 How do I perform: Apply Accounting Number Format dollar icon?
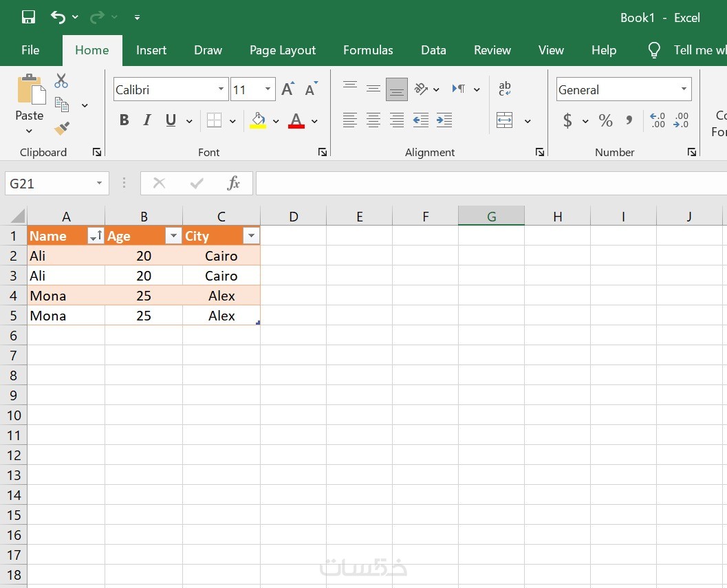567,120
